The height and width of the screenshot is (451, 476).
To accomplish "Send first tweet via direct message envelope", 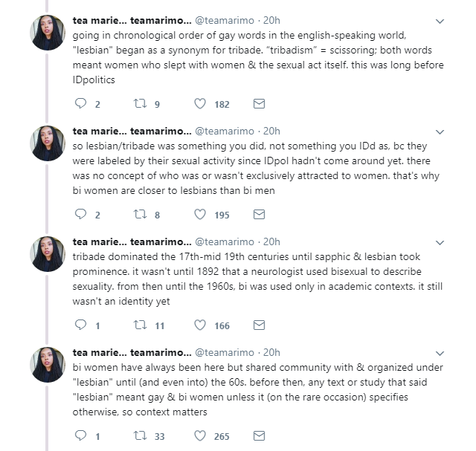I will [259, 103].
